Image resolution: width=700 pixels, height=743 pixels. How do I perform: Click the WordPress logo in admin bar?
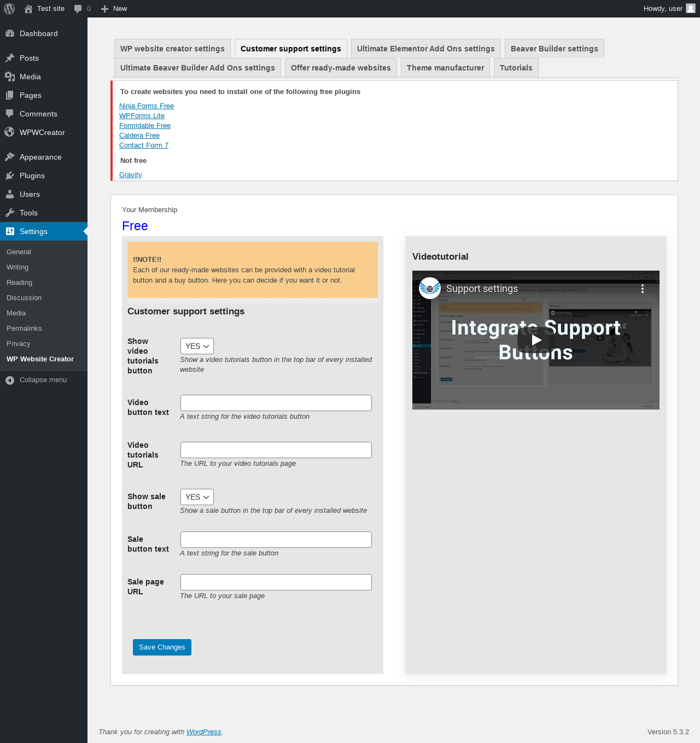pos(9,9)
